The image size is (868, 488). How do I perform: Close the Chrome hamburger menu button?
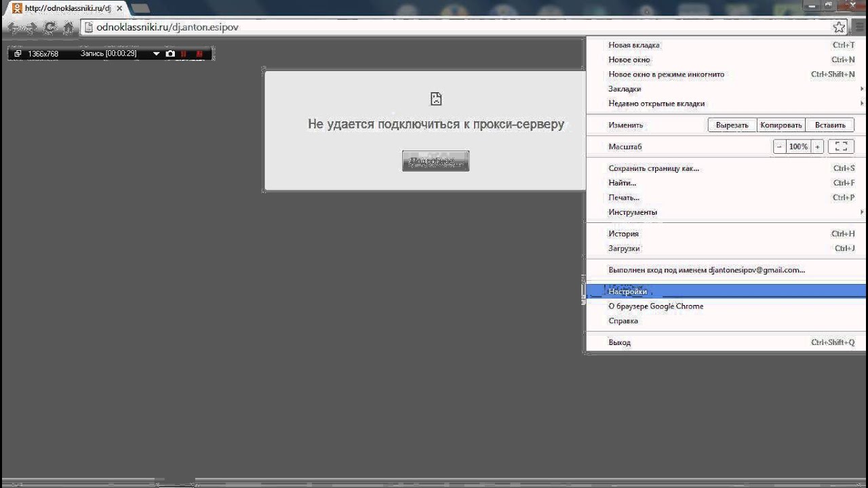click(x=860, y=27)
